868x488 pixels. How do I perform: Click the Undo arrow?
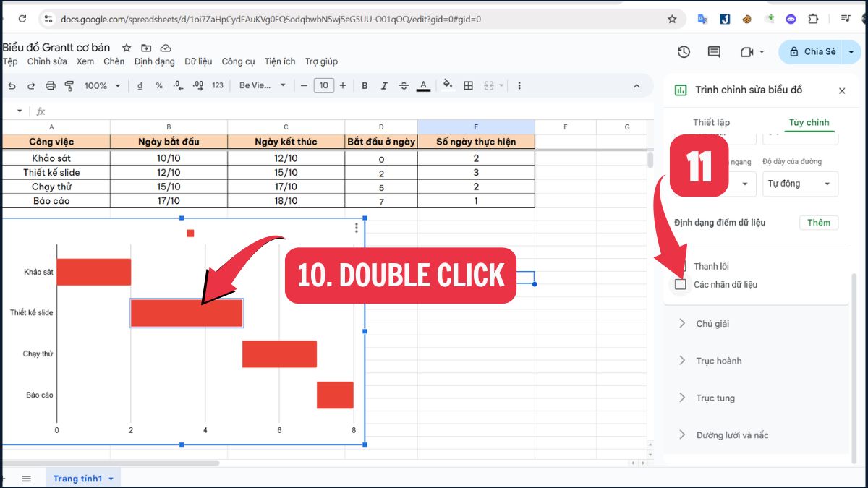click(12, 85)
